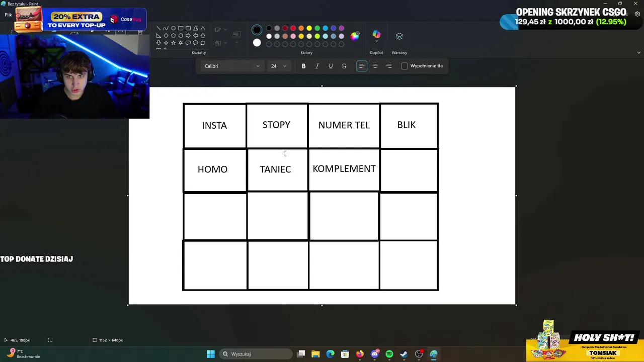Select the straight Line shape
Screen dimensions: 644x362
[x=158, y=28]
